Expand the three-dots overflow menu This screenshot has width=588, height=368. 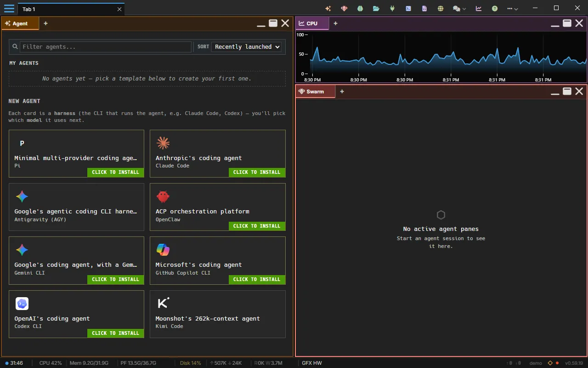513,9
